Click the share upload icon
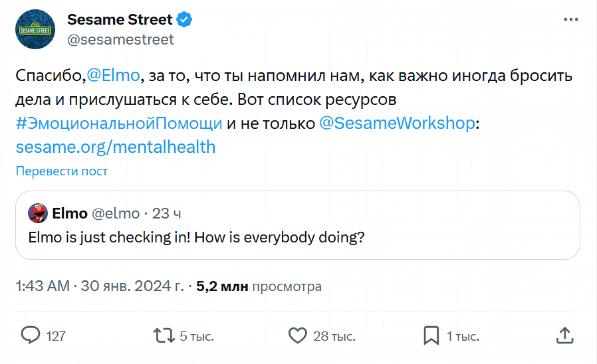 565,335
